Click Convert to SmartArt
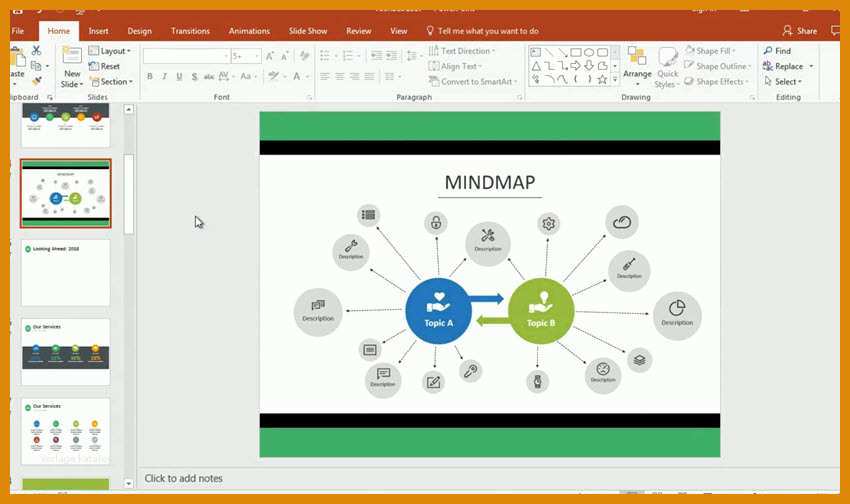This screenshot has width=850, height=504. [473, 81]
